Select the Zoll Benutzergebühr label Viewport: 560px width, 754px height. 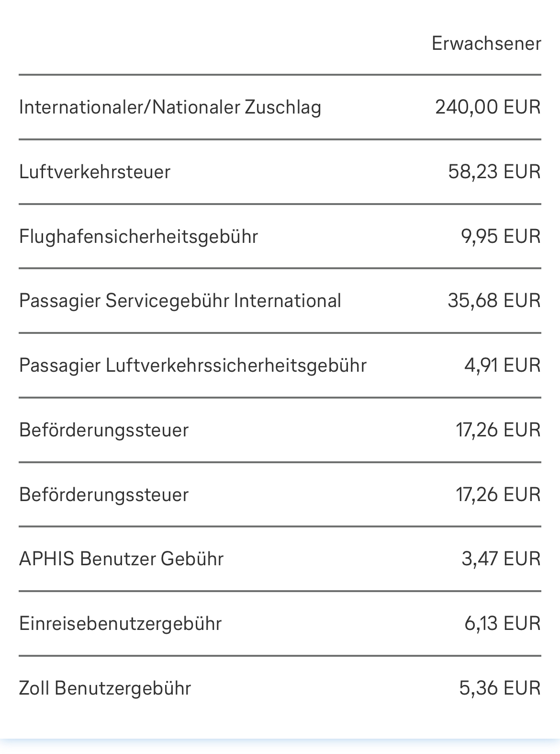[x=105, y=688]
